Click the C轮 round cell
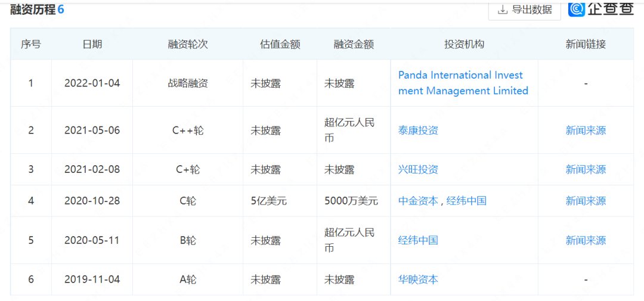 [188, 201]
